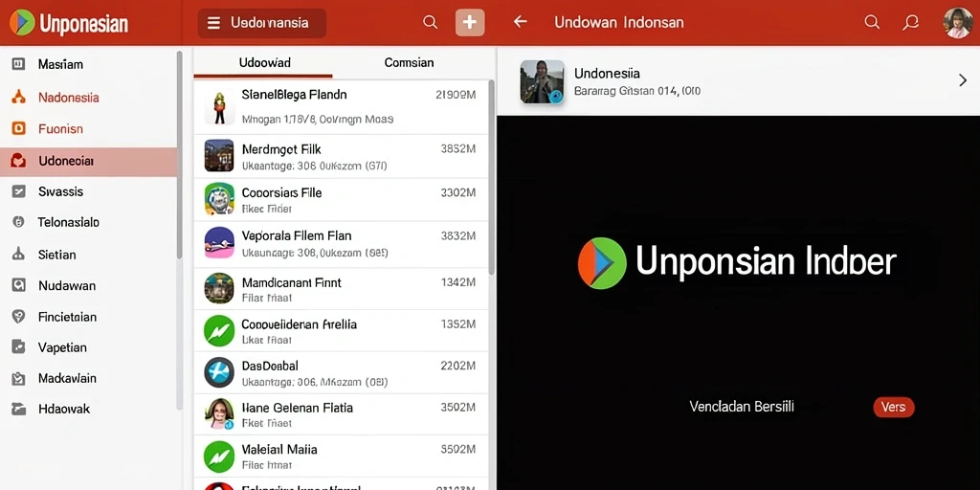Select the Maleial Maiia title text
The image size is (980, 490).
tap(279, 449)
